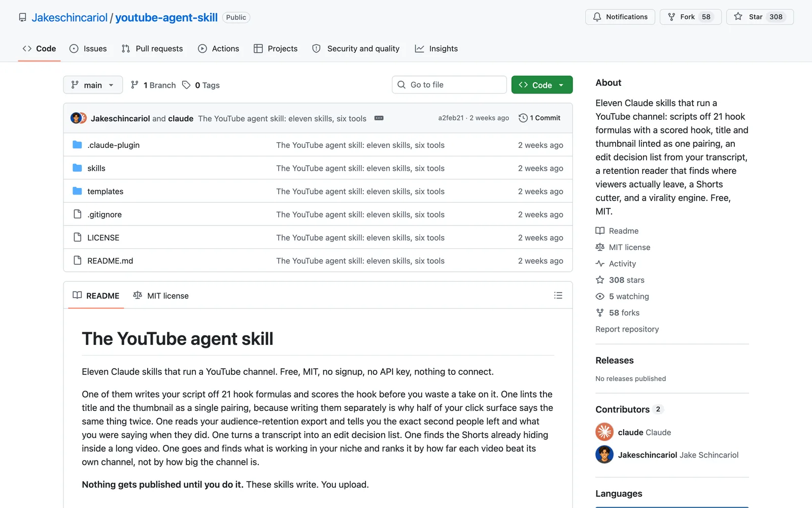Open the 1 Commit history
Screen dimensions: 812x508
point(539,118)
